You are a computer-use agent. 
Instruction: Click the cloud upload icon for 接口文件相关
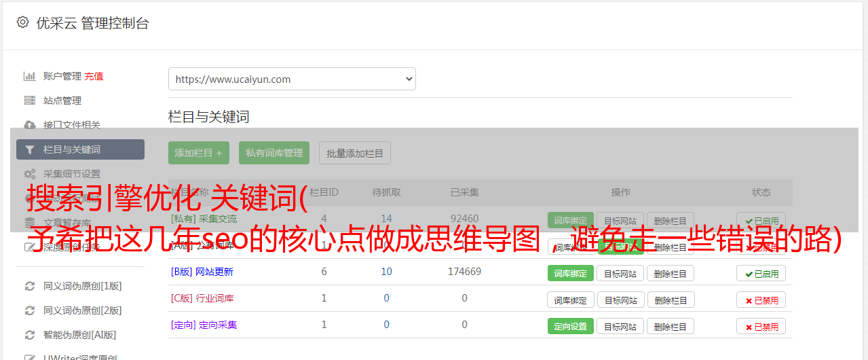29,125
